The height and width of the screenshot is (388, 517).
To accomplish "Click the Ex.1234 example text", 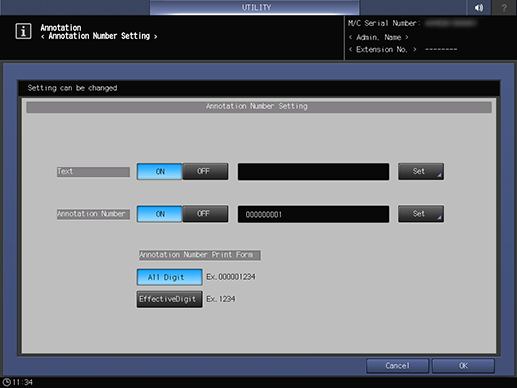I will (x=221, y=299).
